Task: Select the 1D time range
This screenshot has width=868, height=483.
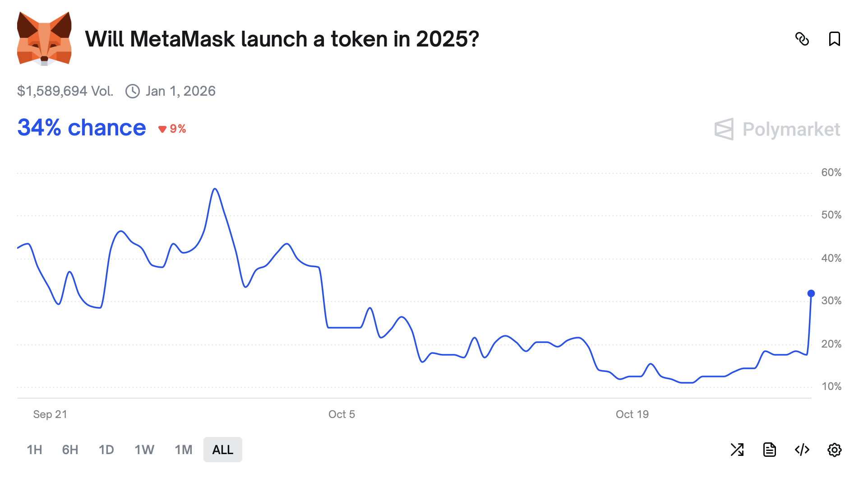Action: click(x=106, y=450)
